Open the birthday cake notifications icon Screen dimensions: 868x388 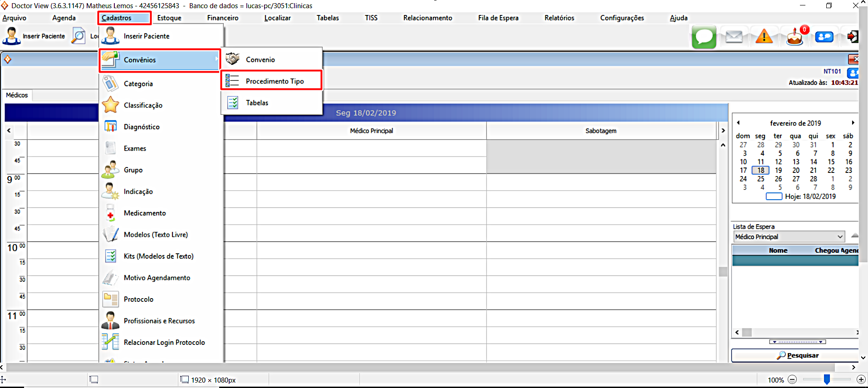(x=794, y=37)
